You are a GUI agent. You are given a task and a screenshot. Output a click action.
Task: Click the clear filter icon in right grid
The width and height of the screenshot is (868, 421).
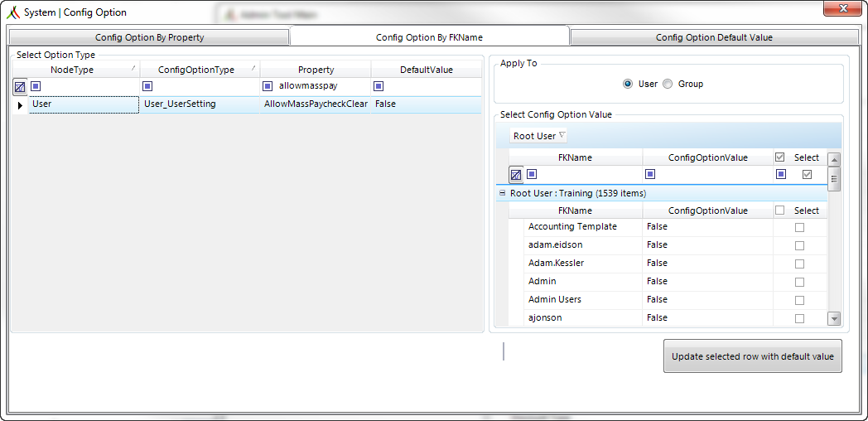click(516, 175)
